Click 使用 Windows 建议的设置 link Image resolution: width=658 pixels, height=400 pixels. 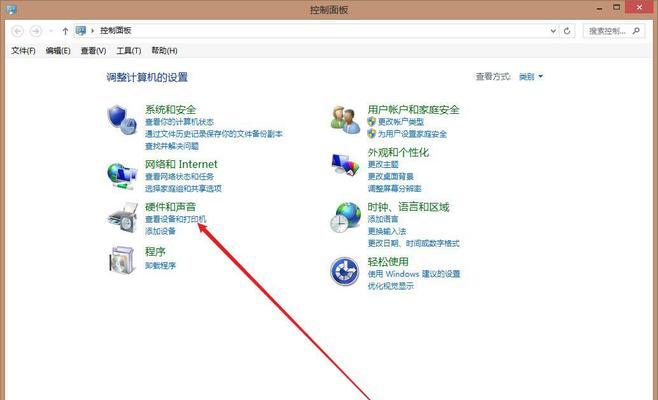(414, 274)
